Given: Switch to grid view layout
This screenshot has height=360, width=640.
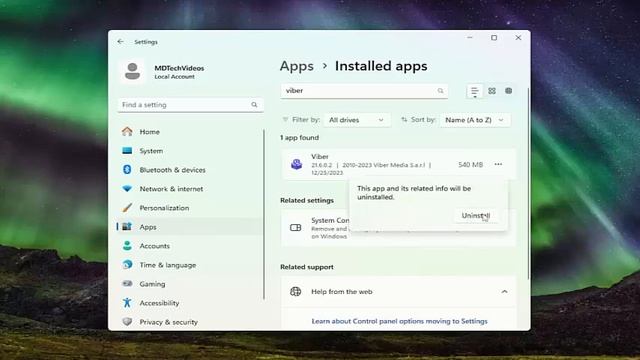Looking at the screenshot, I should [492, 91].
